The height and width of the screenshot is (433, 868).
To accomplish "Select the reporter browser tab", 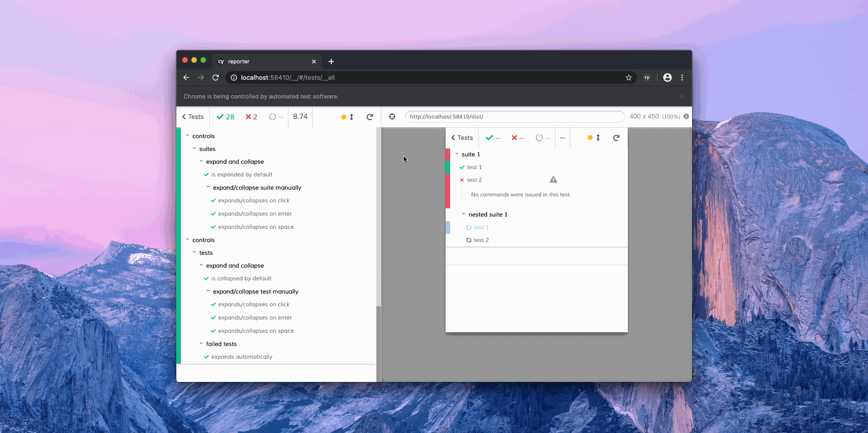I will click(267, 62).
